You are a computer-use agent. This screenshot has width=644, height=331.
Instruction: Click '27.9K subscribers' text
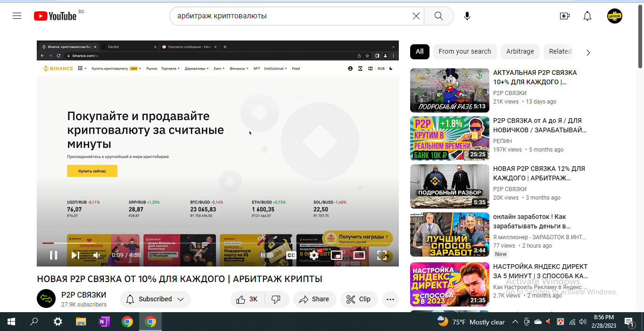click(x=84, y=305)
